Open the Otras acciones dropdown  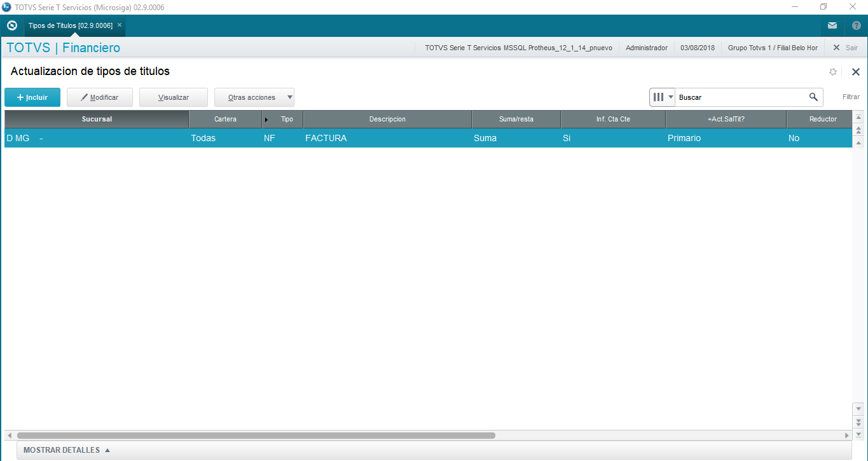click(x=254, y=97)
